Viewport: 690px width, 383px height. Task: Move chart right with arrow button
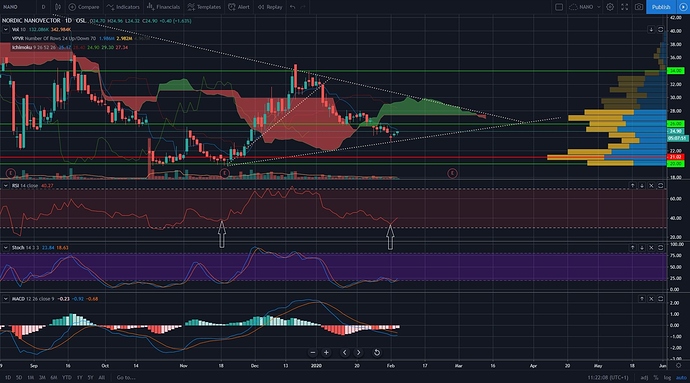358,352
